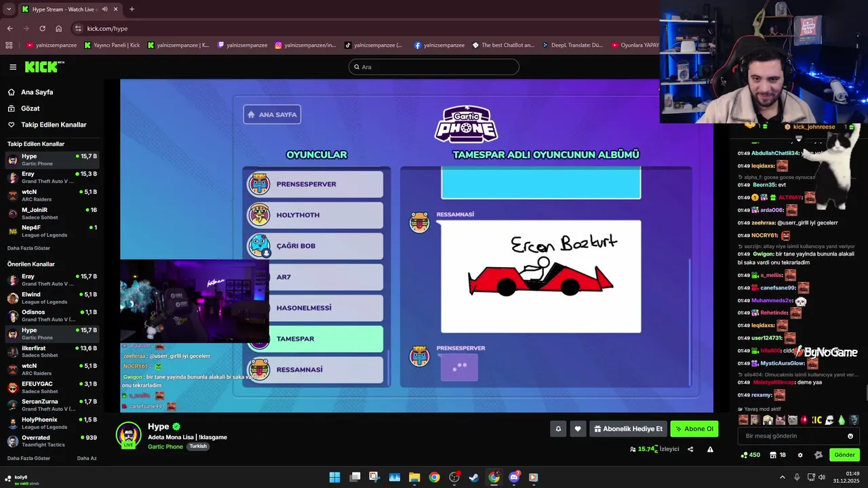868x488 pixels.
Task: Open Discord from the taskbar
Action: [514, 477]
